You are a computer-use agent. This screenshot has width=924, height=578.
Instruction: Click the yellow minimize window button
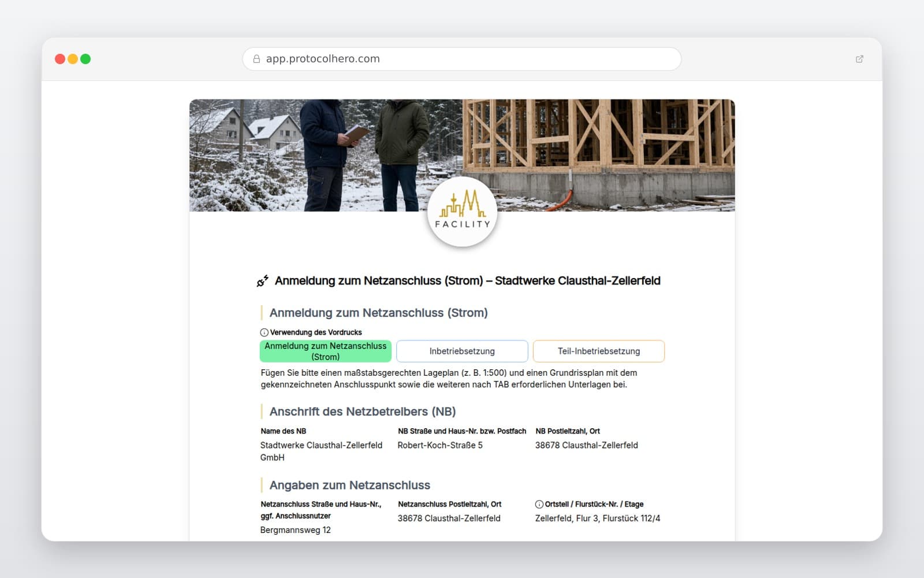73,59
